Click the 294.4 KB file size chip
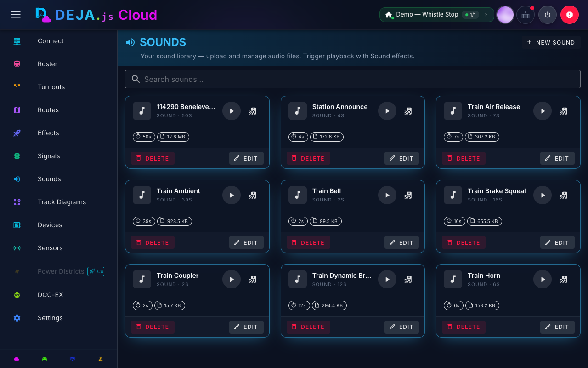This screenshot has height=368, width=588. click(329, 305)
